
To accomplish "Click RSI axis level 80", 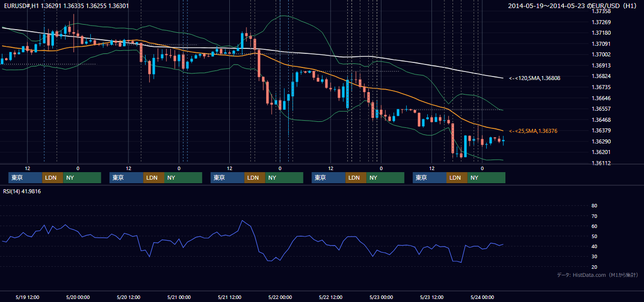I will point(595,206).
